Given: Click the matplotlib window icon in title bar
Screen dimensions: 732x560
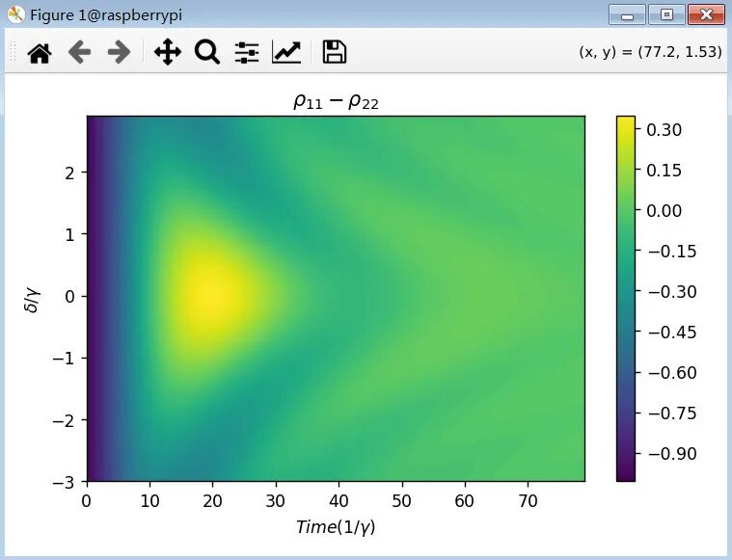Looking at the screenshot, I should (15, 14).
